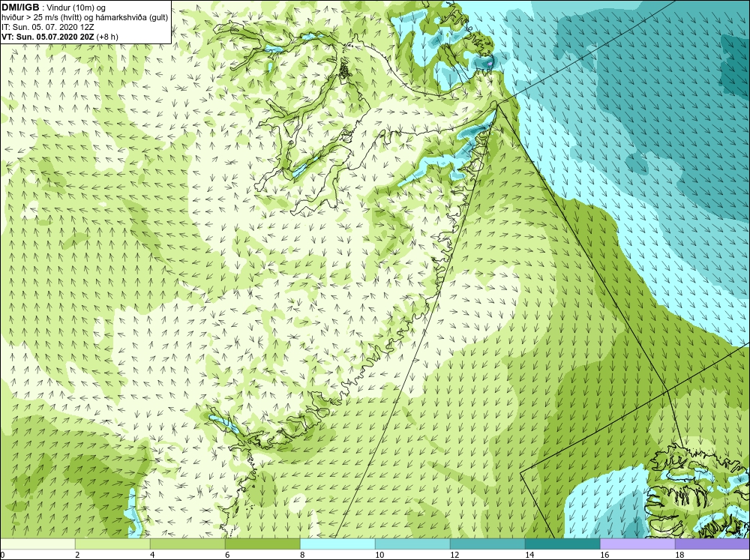Image resolution: width=750 pixels, height=560 pixels.
Task: Click the DMI/IGB title text
Action: 20,7
